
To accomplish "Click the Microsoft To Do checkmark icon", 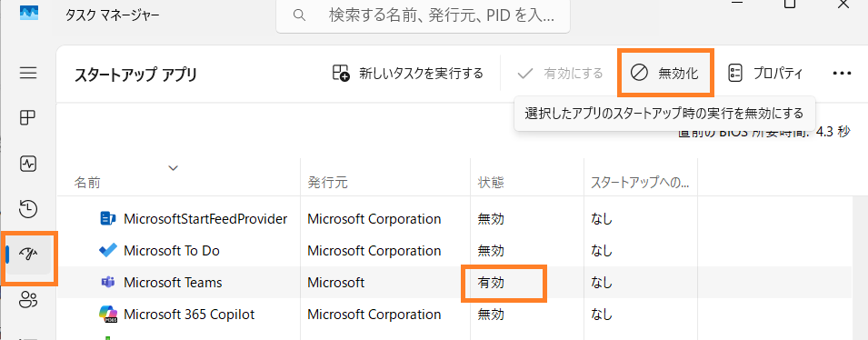I will 107,250.
